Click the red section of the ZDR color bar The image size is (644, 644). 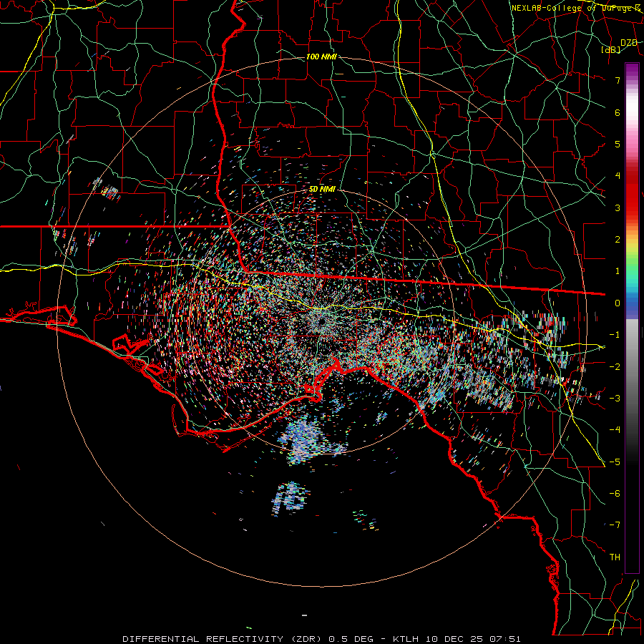[632, 193]
